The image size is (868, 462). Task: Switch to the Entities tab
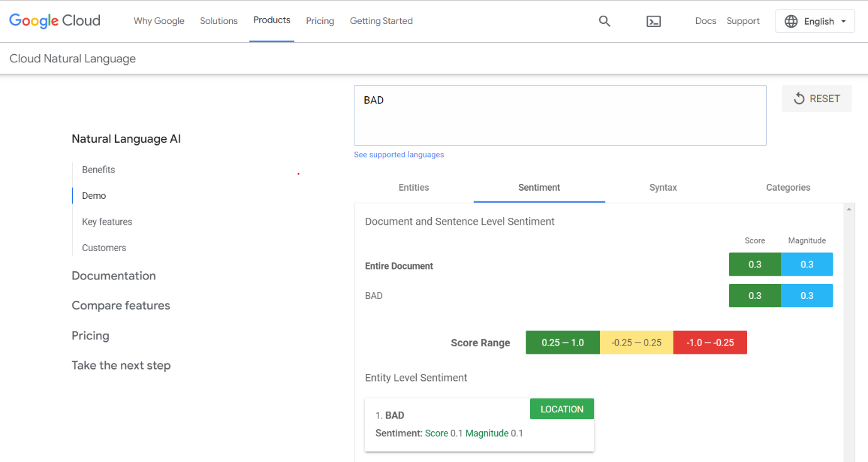(x=414, y=188)
